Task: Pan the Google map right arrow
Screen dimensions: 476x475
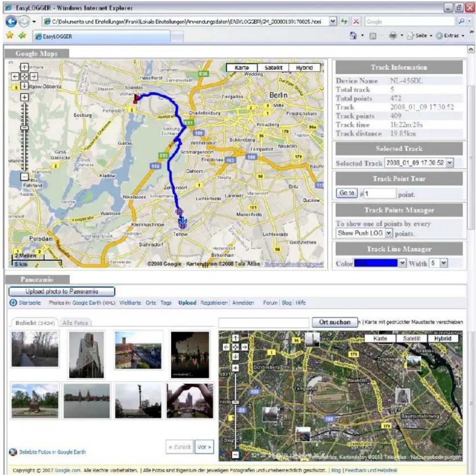Action: click(x=34, y=76)
